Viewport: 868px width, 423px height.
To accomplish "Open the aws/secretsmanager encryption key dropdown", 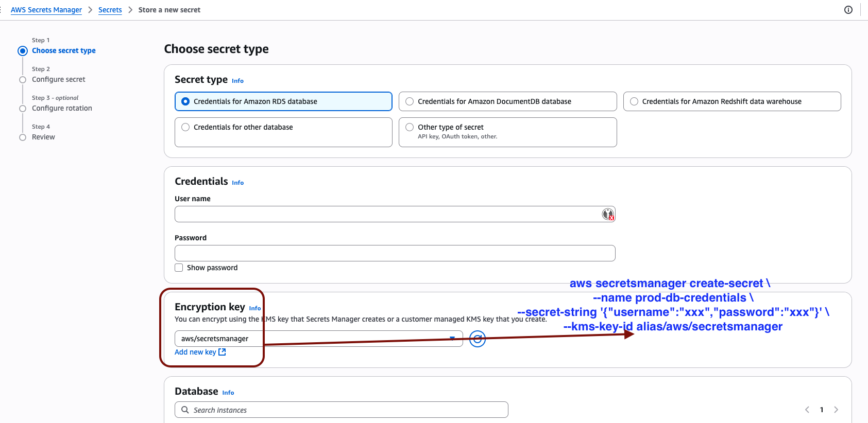I will click(318, 339).
